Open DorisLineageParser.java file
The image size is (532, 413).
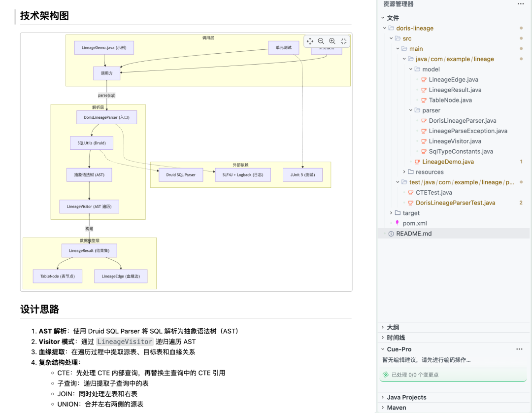[x=463, y=121]
